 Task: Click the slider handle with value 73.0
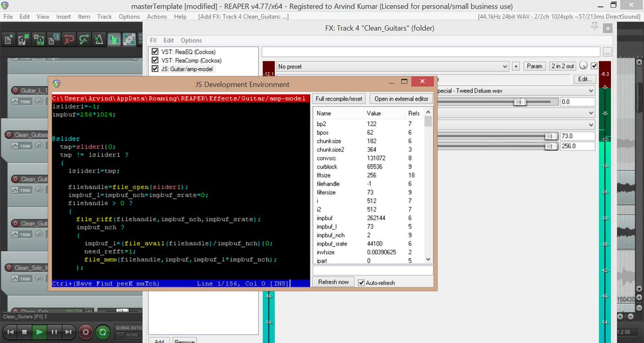pos(551,136)
